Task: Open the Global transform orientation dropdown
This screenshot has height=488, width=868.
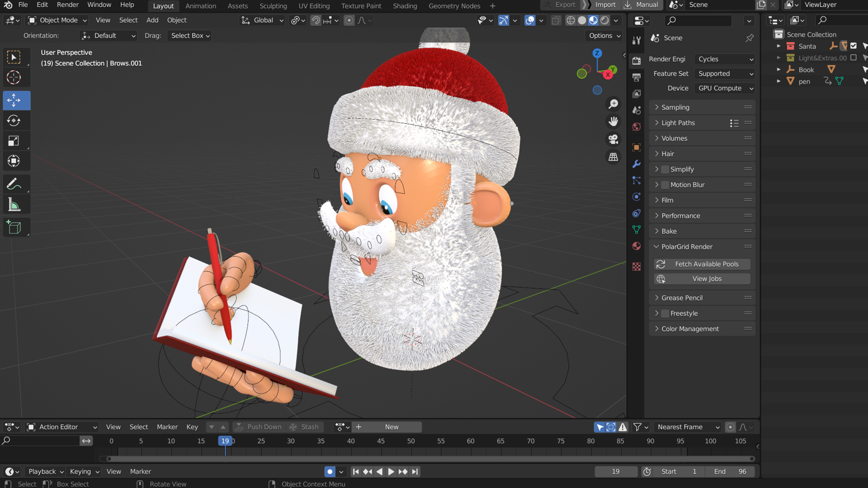Action: 262,21
